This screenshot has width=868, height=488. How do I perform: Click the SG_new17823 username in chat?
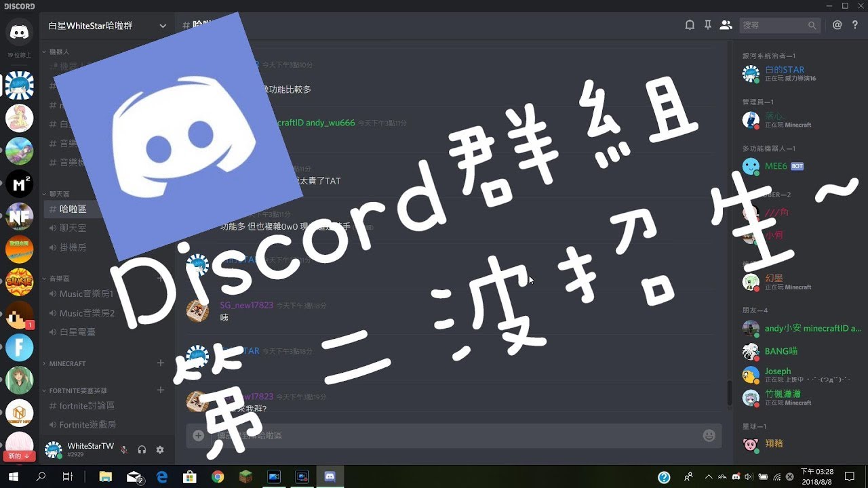(246, 306)
